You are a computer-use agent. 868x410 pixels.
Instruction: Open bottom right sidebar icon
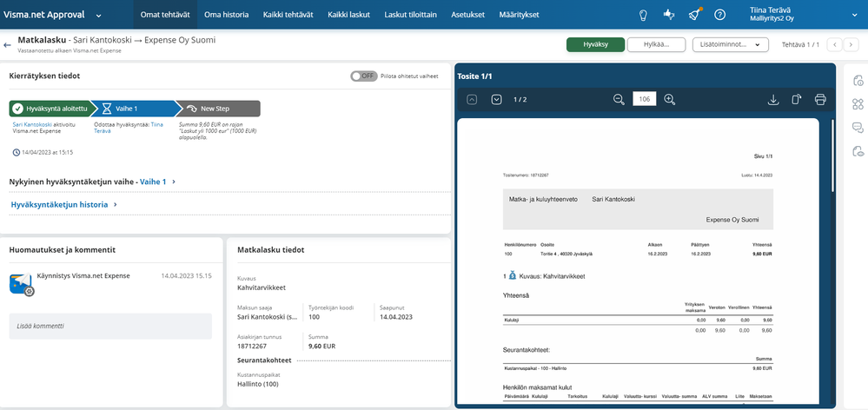858,150
